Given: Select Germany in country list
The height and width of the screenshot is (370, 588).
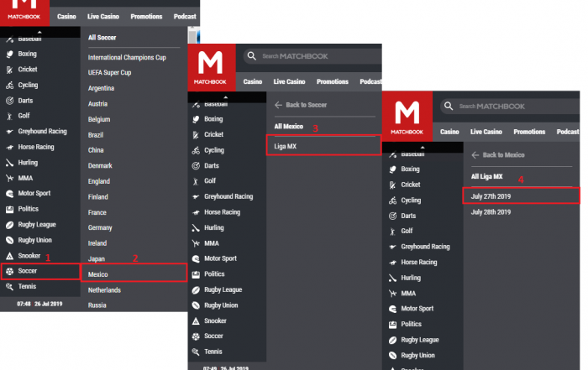Looking at the screenshot, I should point(100,228).
